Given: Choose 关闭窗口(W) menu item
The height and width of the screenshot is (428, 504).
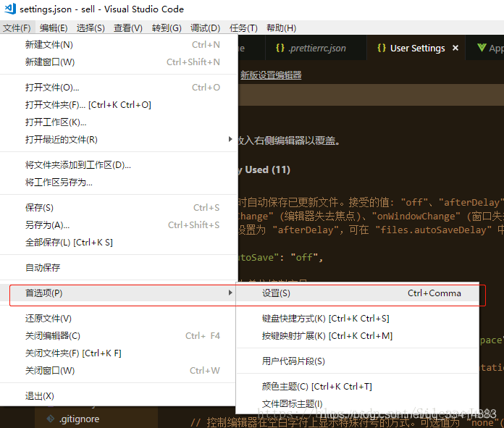Looking at the screenshot, I should (x=119, y=371).
